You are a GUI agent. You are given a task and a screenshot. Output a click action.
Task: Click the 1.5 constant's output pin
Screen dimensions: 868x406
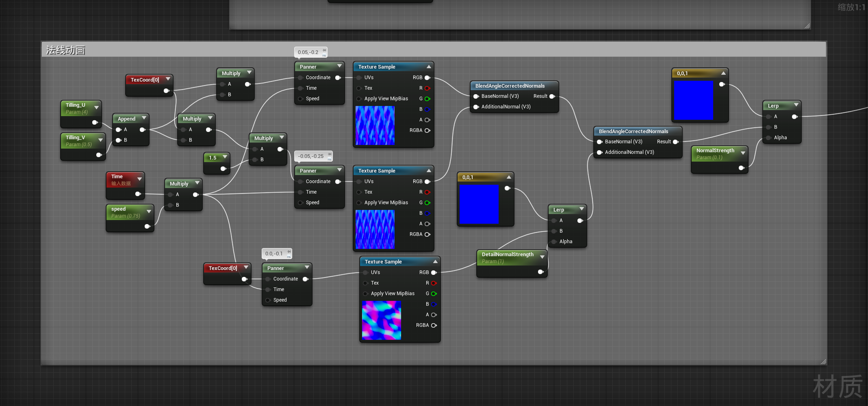(x=223, y=168)
